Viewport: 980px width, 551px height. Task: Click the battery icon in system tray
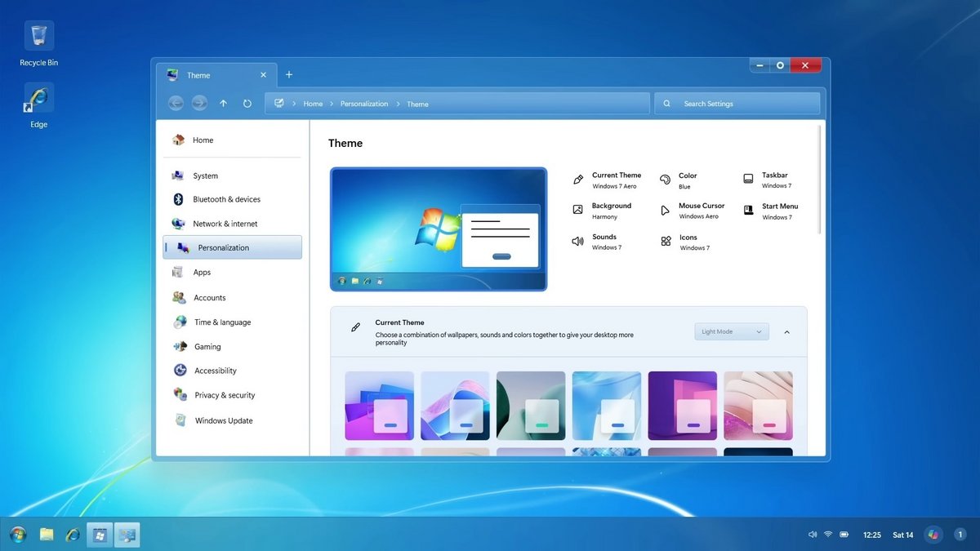(x=844, y=535)
